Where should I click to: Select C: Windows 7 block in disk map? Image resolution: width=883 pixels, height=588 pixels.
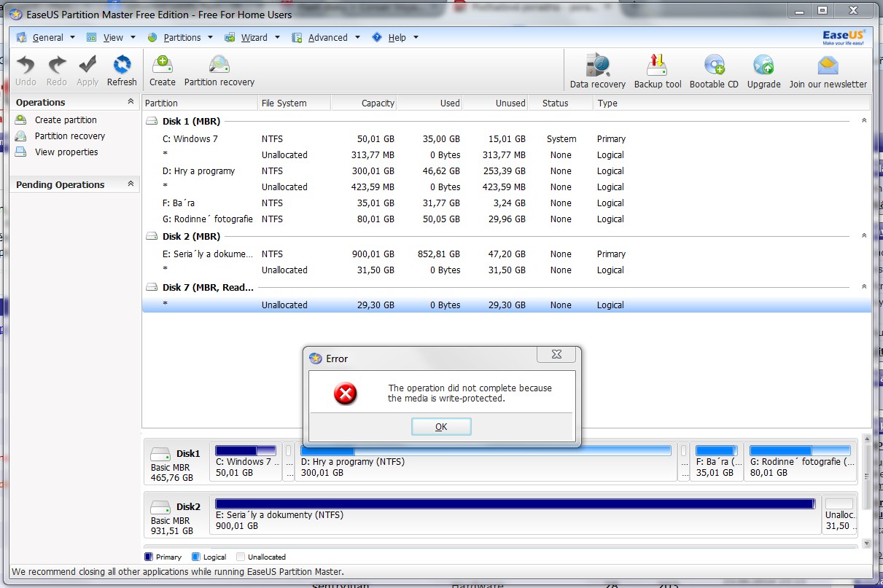coord(246,462)
